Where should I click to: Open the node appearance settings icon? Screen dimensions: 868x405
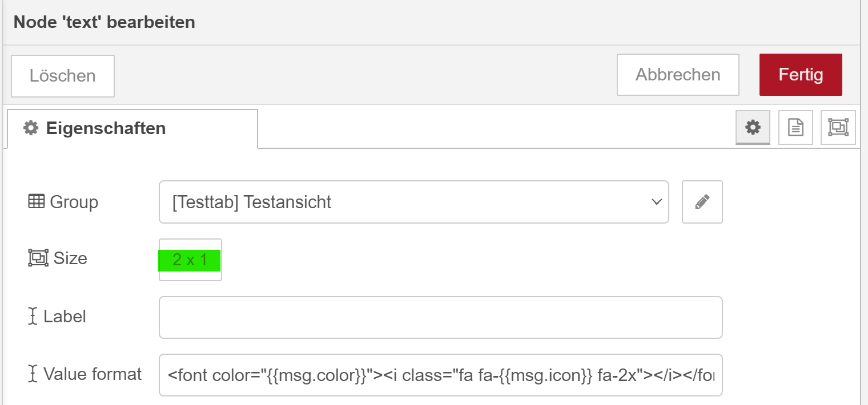pyautogui.click(x=838, y=127)
